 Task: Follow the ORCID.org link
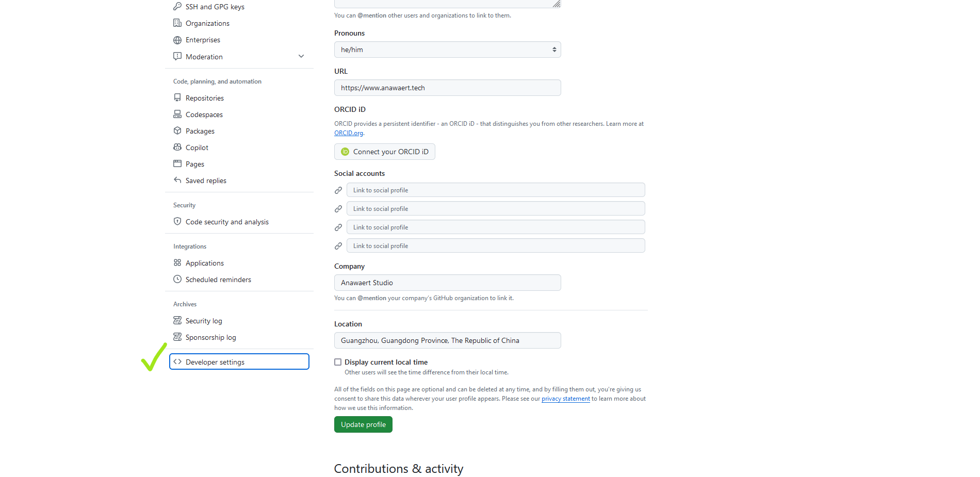349,133
